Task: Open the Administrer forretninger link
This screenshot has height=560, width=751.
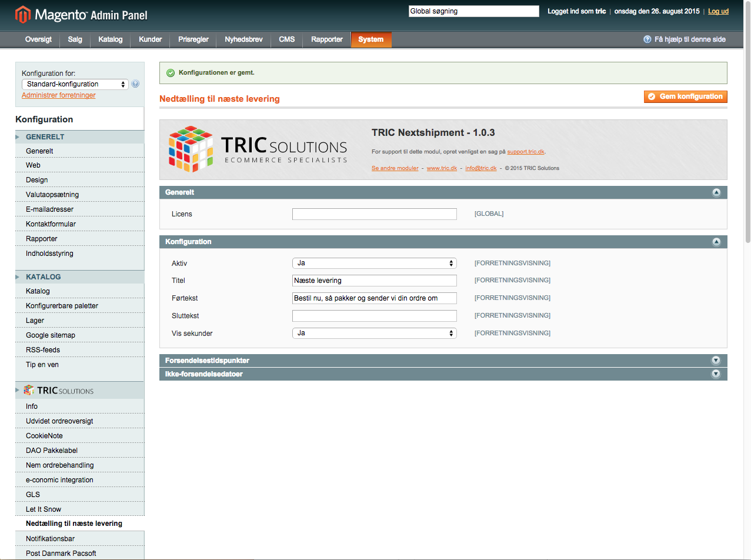Action: point(58,95)
